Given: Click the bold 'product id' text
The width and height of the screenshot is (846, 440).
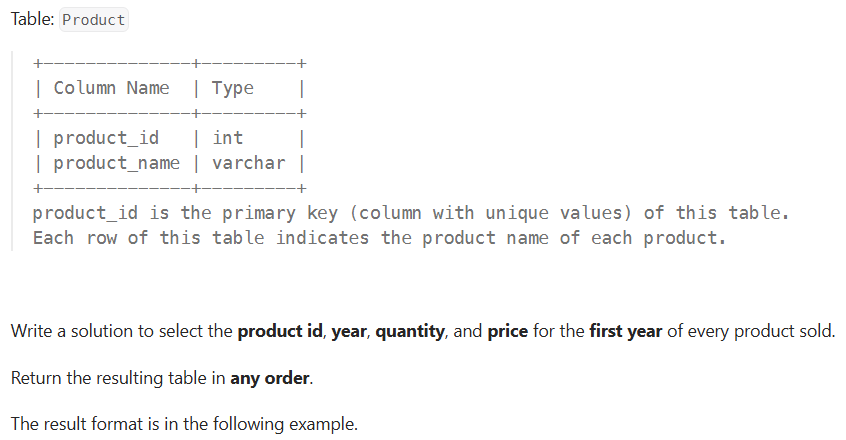Looking at the screenshot, I should (280, 331).
